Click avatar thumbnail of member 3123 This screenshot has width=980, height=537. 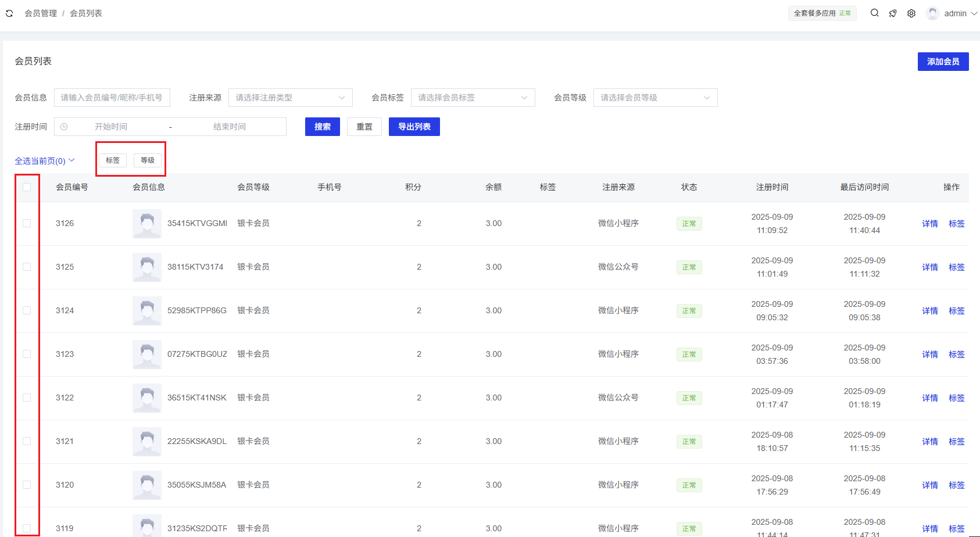tap(147, 355)
